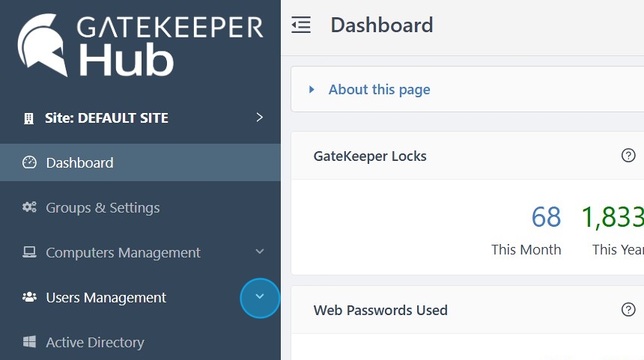Open the Dashboard menu item

coord(140,162)
